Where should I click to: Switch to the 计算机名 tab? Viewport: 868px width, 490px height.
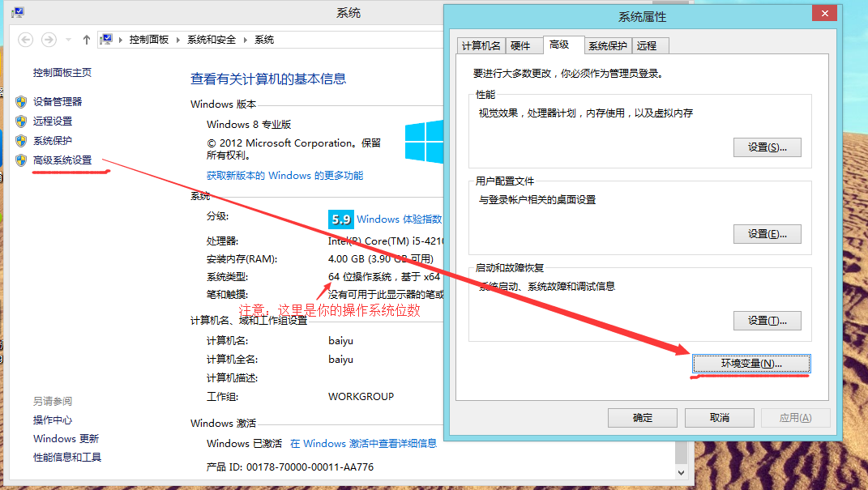click(481, 46)
